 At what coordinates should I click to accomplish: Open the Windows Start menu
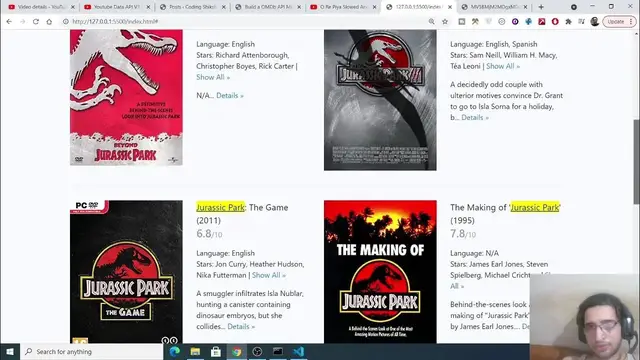pyautogui.click(x=10, y=351)
